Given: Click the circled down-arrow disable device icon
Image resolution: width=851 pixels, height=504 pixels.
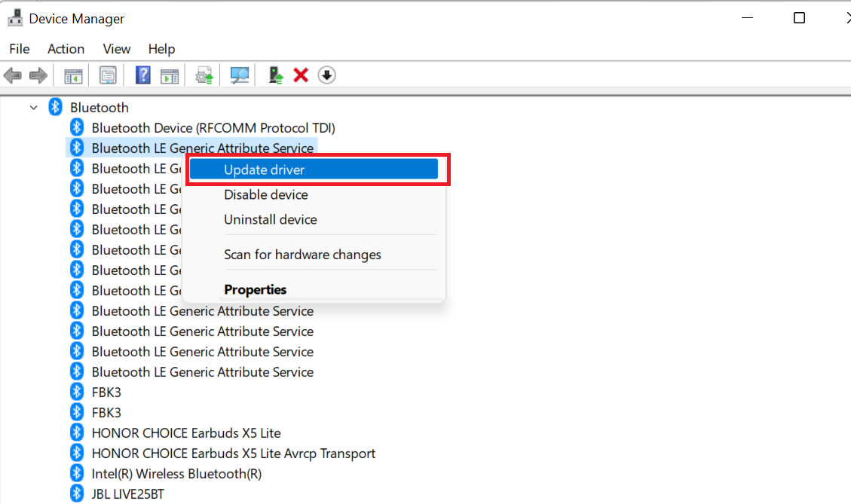Looking at the screenshot, I should 326,75.
